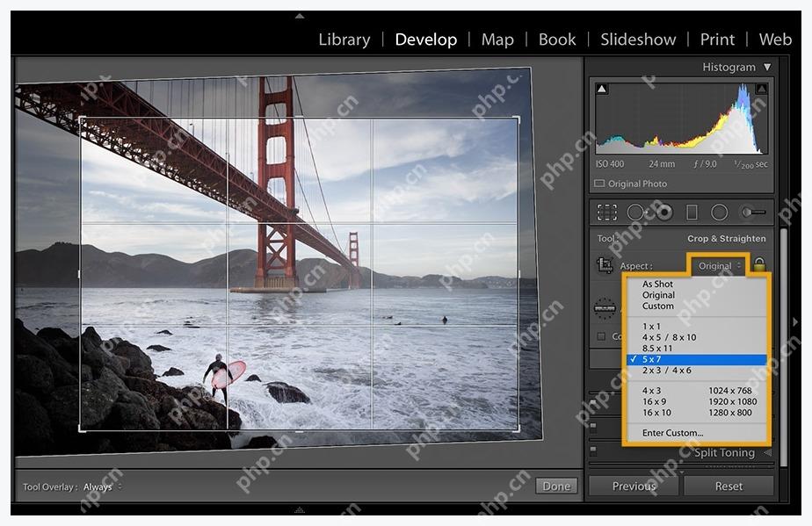Screen dimensions: 812x526
Task: Toggle the highlight clipping indicator in histogram
Action: tap(761, 89)
